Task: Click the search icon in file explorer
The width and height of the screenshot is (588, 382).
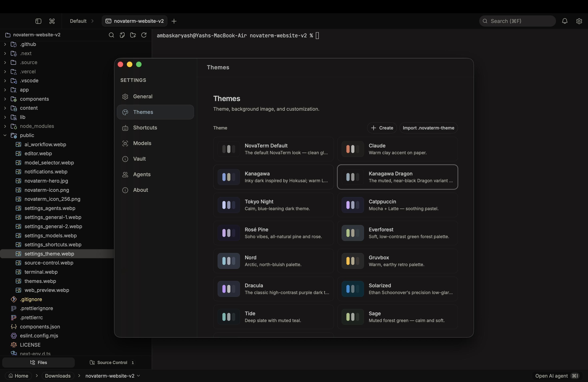Action: pyautogui.click(x=111, y=35)
